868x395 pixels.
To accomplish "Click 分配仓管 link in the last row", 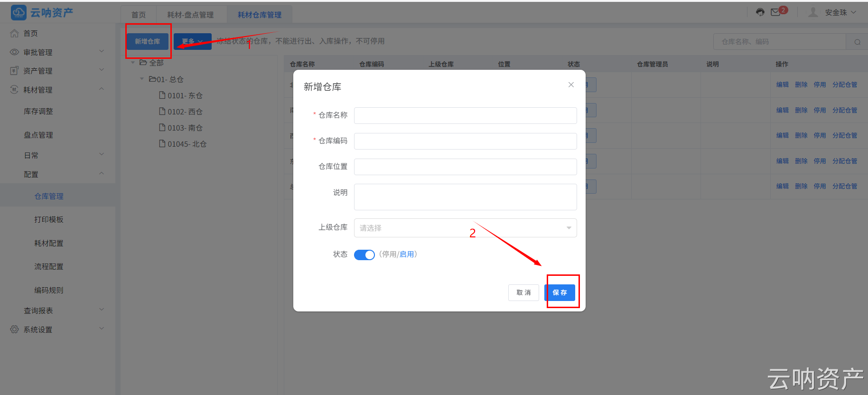I will pyautogui.click(x=845, y=186).
